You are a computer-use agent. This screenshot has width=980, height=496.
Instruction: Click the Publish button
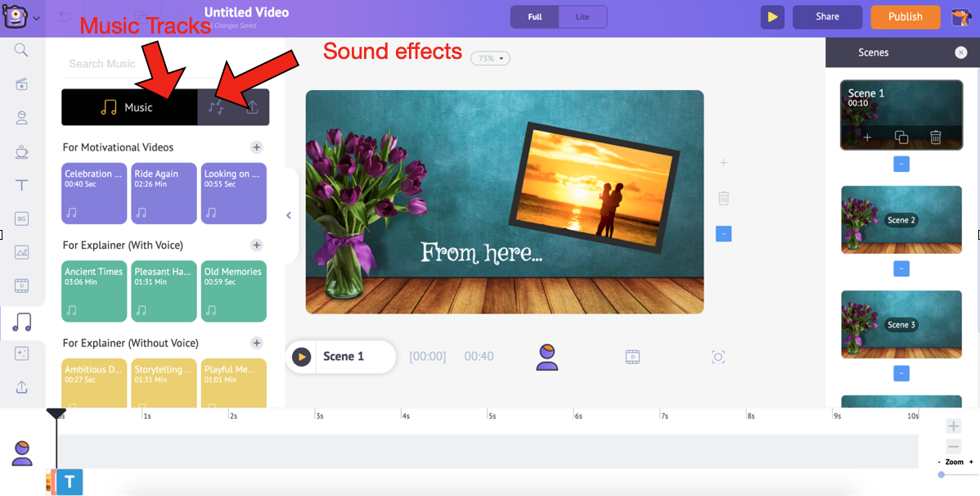[905, 16]
